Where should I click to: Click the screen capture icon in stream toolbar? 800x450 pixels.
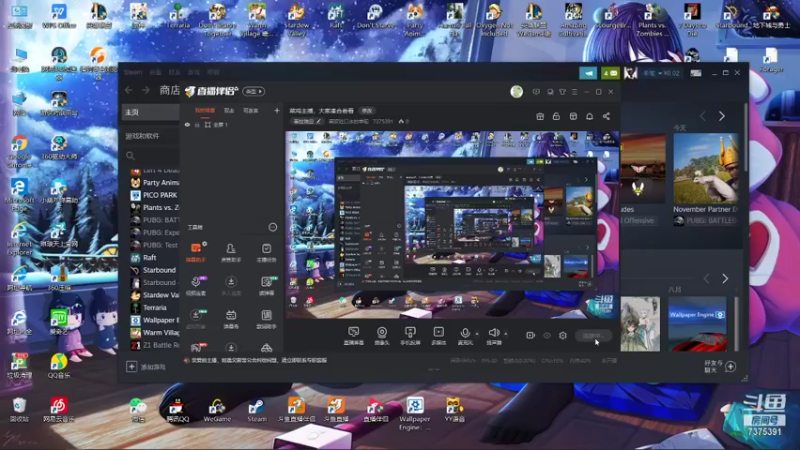354,332
